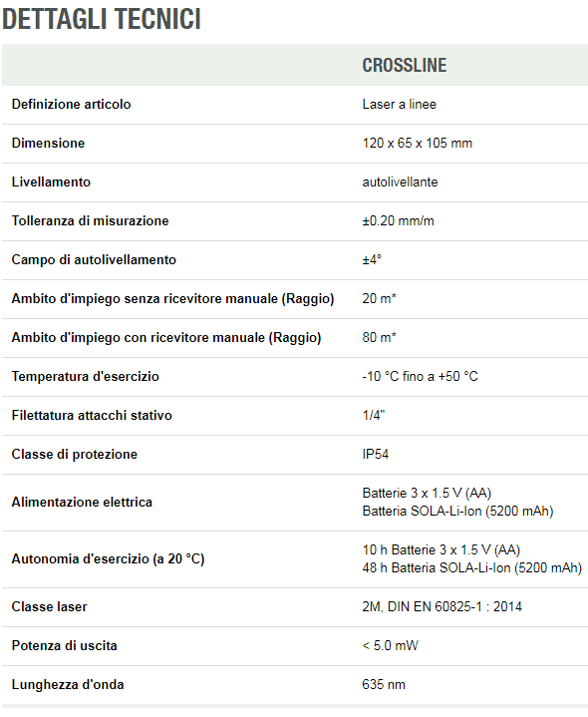The width and height of the screenshot is (588, 717).
Task: Select the 1/4" tripod thread value
Action: [374, 415]
